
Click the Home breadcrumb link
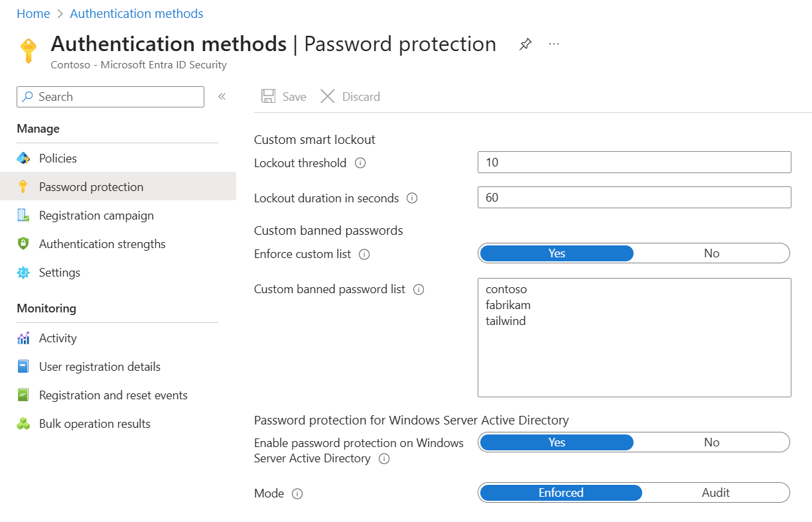pos(33,13)
